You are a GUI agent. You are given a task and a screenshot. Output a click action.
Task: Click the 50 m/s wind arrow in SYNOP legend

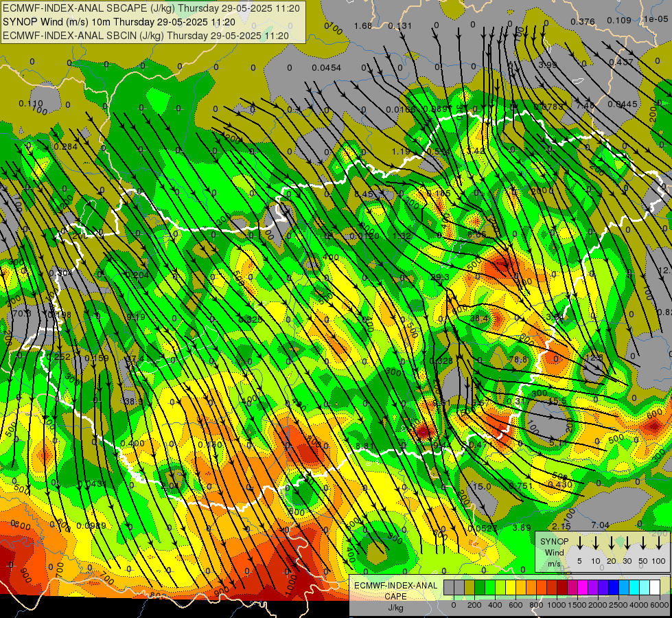(x=643, y=542)
